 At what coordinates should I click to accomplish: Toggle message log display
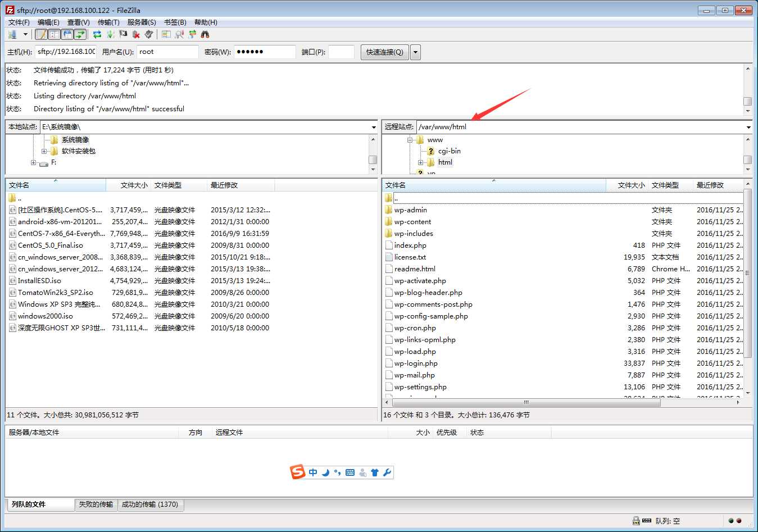41,35
